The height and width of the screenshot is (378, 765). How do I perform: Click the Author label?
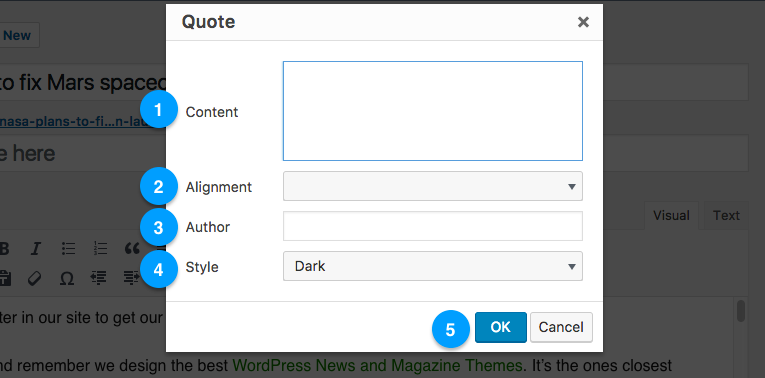(208, 227)
